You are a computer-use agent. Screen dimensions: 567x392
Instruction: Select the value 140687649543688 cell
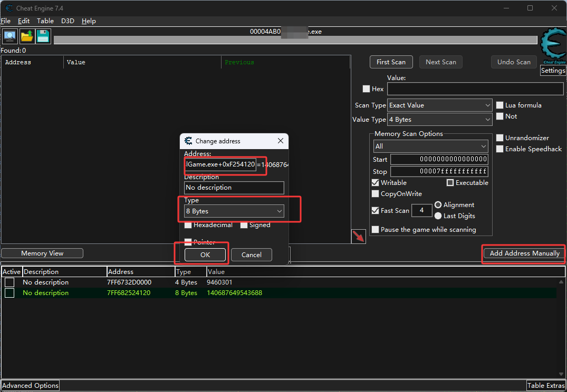(234, 292)
